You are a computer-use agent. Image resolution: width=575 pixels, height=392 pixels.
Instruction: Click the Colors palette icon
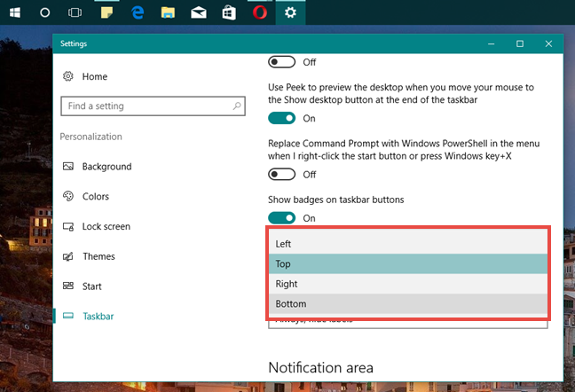pyautogui.click(x=67, y=196)
